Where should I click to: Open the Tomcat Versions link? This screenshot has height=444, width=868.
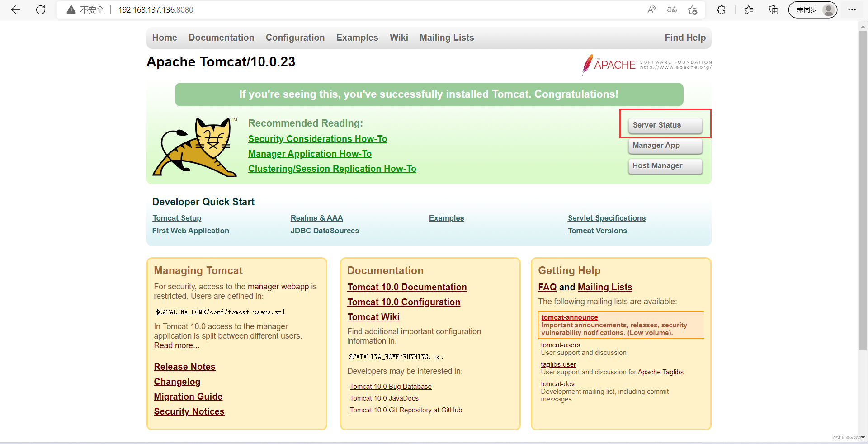pos(597,231)
